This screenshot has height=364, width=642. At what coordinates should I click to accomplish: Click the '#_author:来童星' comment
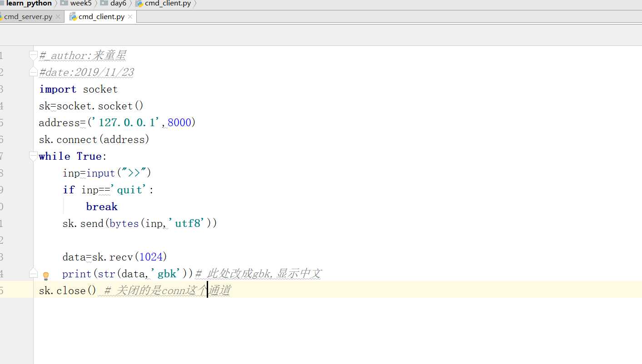82,55
